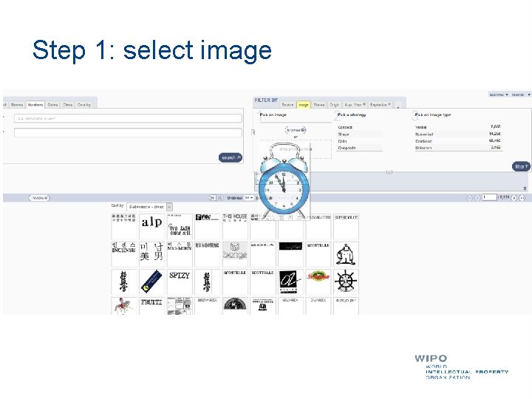Go to the first results page
Viewport: 532px width, 399px height.
click(470, 198)
